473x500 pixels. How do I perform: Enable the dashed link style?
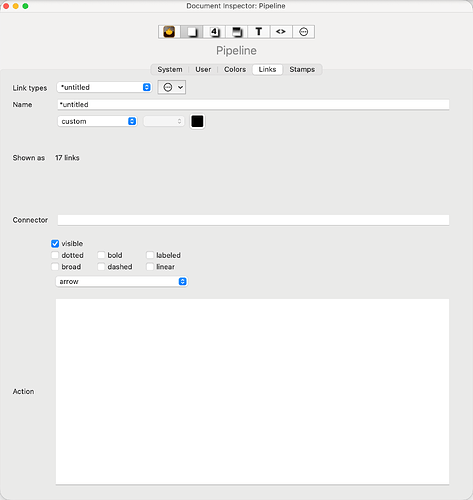(101, 267)
